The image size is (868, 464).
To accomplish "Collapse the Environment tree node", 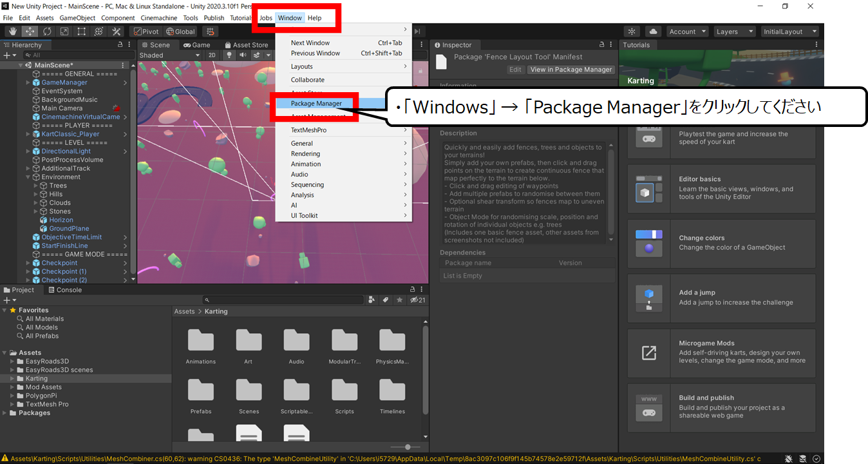I will 28,177.
